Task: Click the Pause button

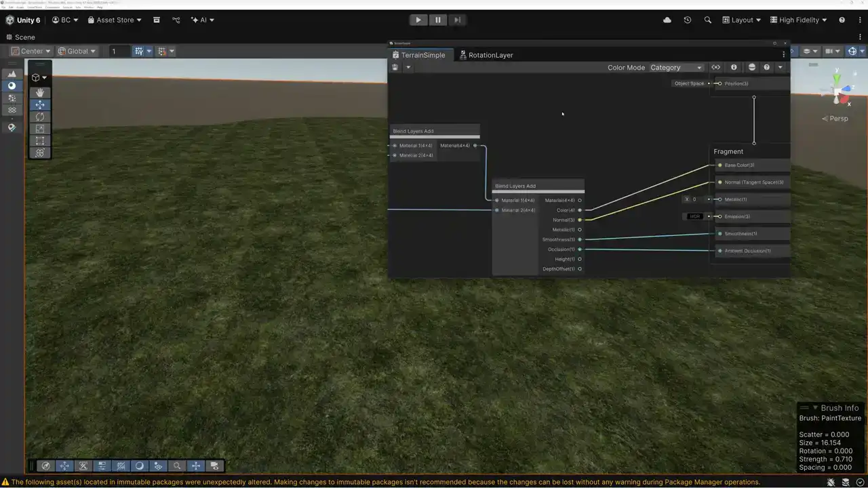Action: pyautogui.click(x=437, y=20)
